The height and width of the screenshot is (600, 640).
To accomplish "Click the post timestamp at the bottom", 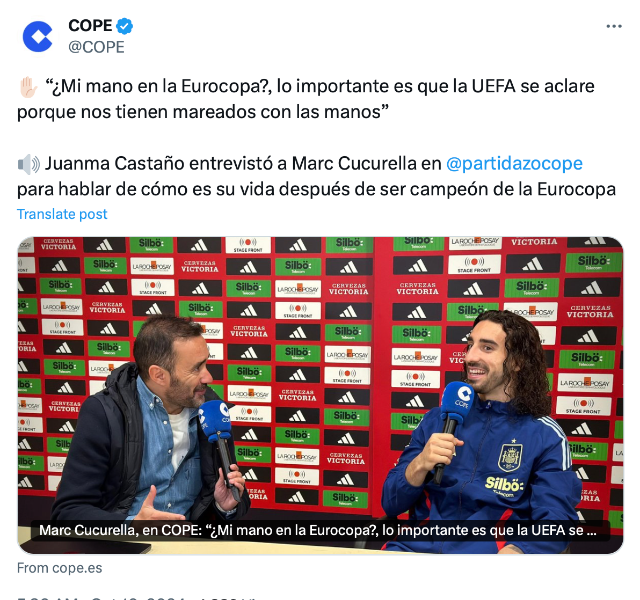I will click(x=135, y=598).
